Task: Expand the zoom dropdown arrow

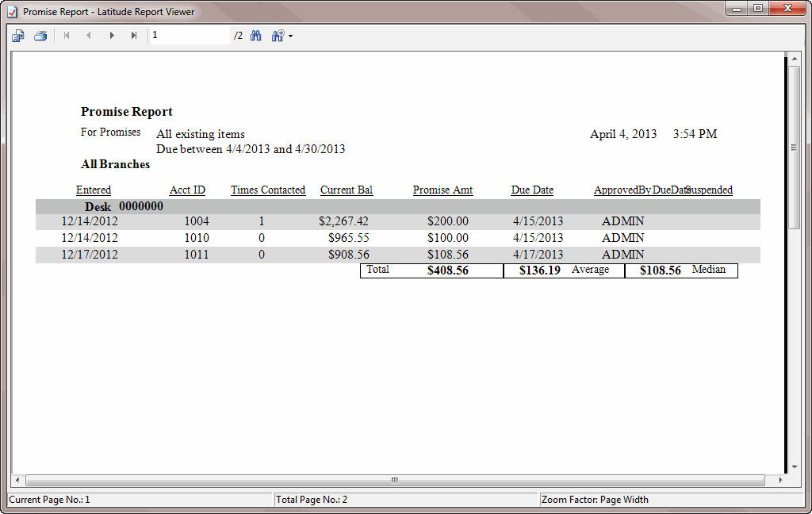Action: (291, 36)
